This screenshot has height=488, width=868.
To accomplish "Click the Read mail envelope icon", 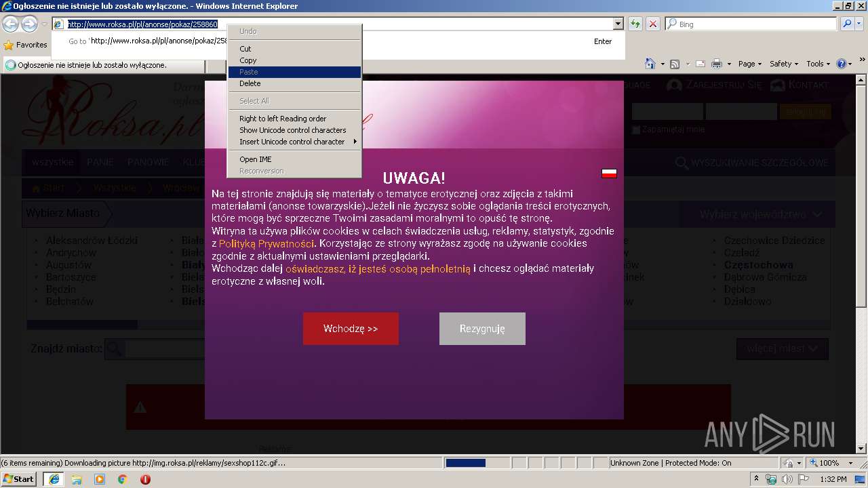I will tap(699, 64).
